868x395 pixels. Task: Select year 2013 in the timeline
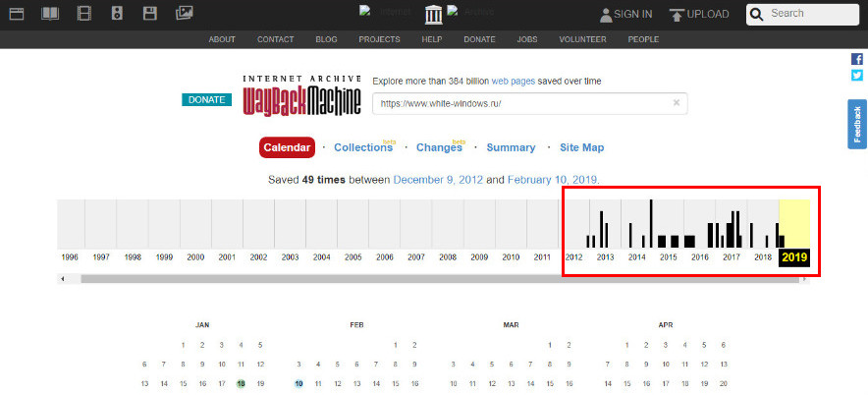[x=605, y=257]
